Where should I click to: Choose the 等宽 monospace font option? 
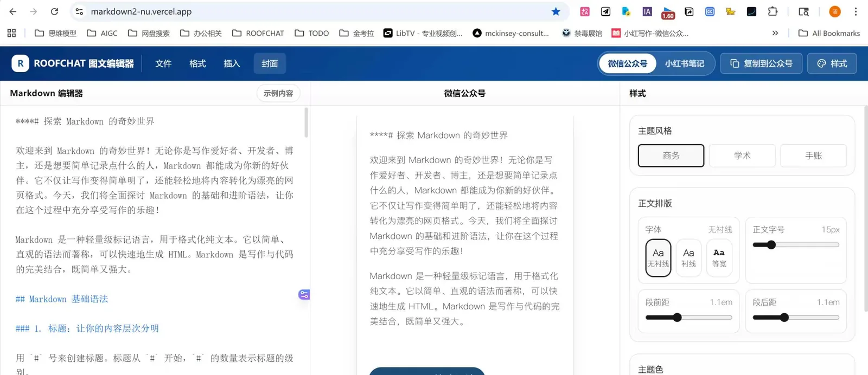pos(719,258)
